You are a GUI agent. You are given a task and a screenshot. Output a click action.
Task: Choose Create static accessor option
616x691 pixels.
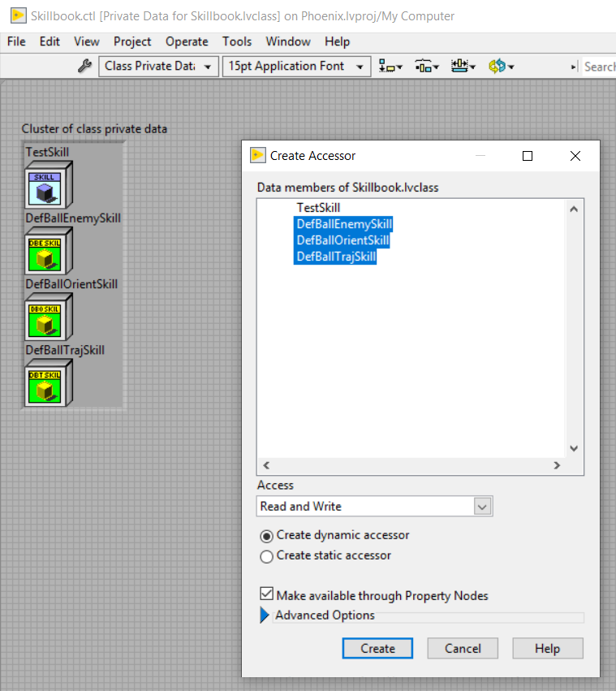[266, 556]
